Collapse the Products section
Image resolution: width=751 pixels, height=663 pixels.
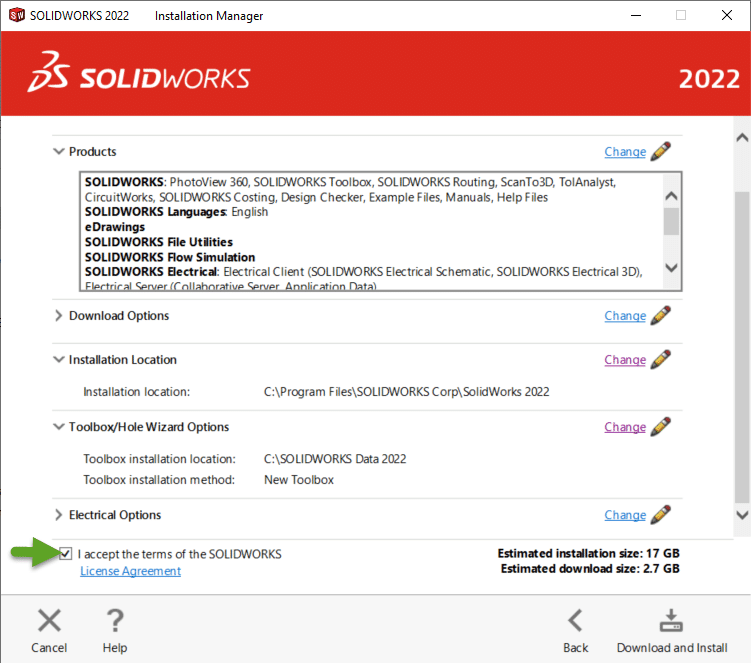pos(58,152)
